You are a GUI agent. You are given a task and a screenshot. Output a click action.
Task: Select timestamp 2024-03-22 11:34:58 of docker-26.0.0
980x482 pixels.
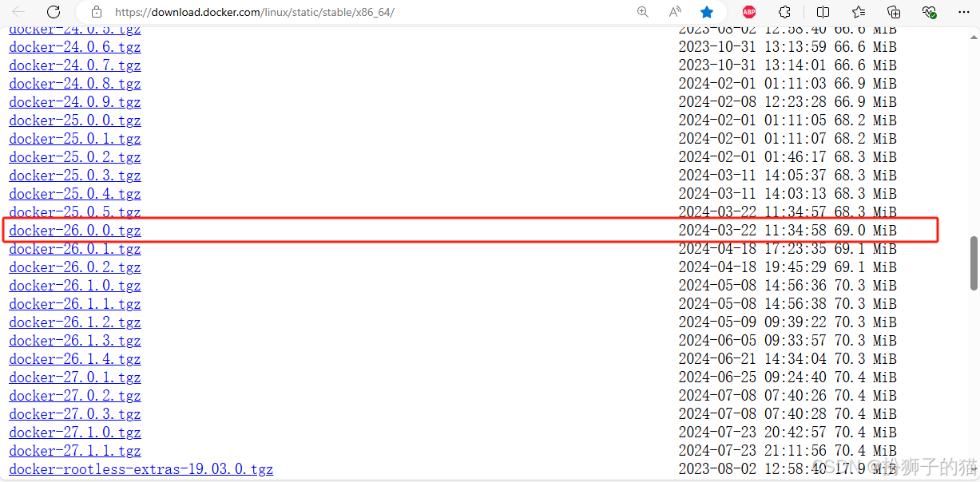753,231
